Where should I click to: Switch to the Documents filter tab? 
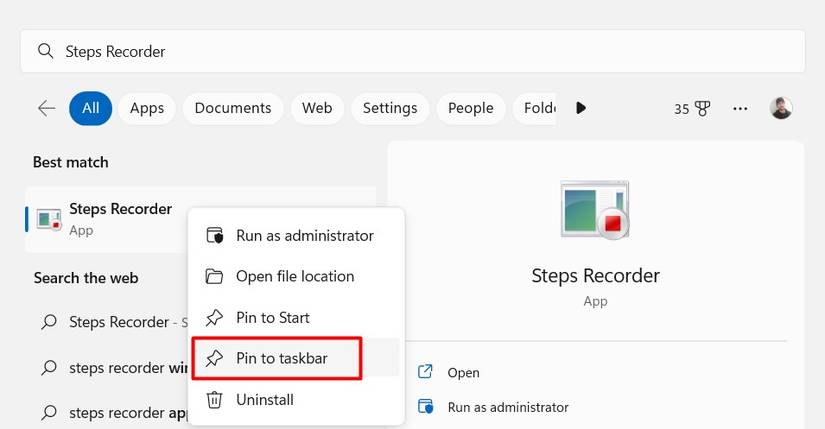click(x=233, y=108)
